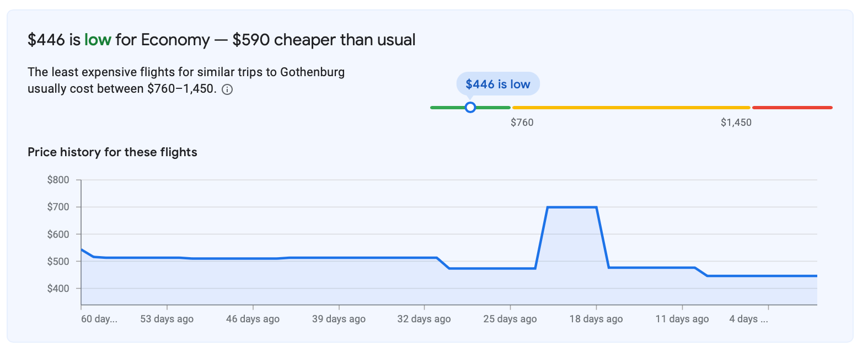Click the "18 days ago" axis label
Image resolution: width=868 pixels, height=351 pixels.
point(596,319)
